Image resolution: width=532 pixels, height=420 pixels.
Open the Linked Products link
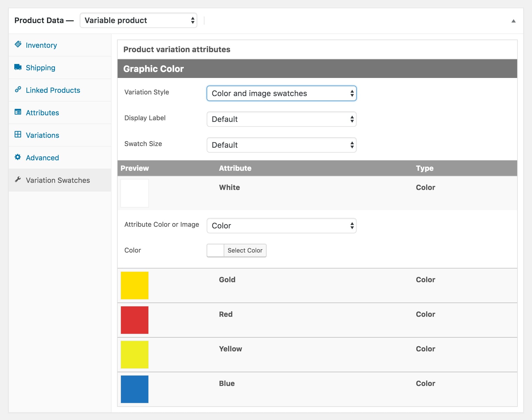click(x=53, y=90)
